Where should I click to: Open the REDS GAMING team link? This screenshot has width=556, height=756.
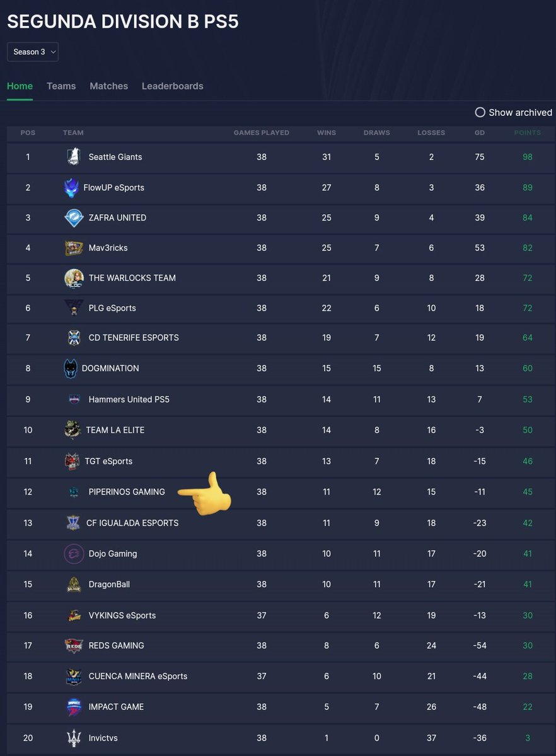116,645
